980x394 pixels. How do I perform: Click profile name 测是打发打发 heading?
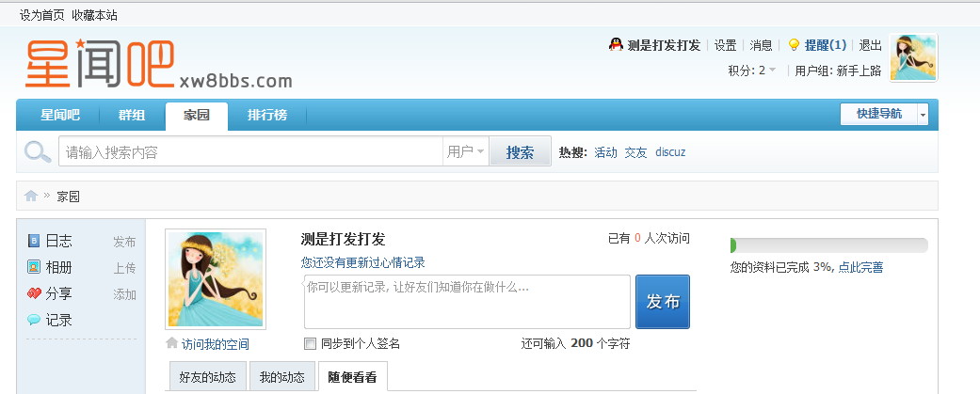click(x=343, y=239)
